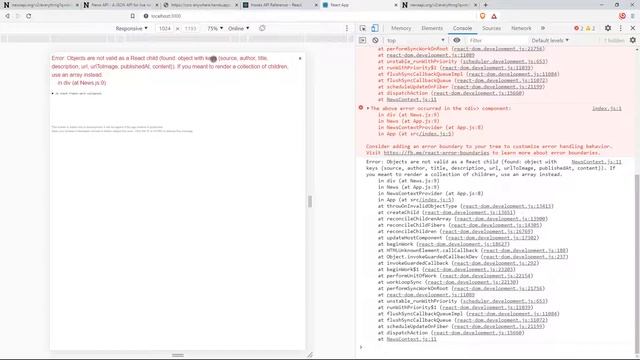Open the react-error-boundaries fb.me link
Image resolution: width=640 pixels, height=360 pixels.
[436, 153]
